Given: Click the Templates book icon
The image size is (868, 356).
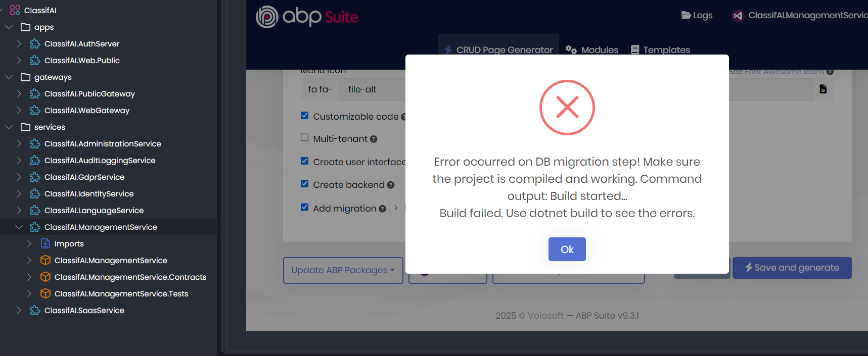Looking at the screenshot, I should click(635, 49).
